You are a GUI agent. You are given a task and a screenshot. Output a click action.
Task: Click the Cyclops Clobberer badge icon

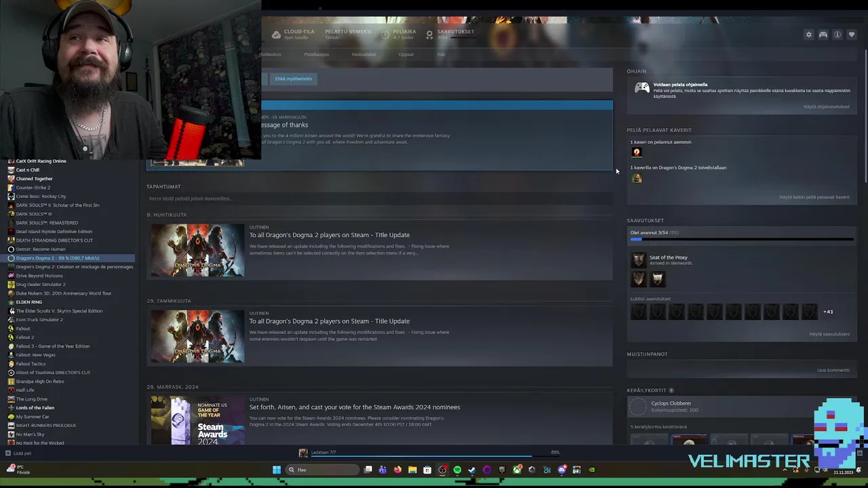point(638,407)
